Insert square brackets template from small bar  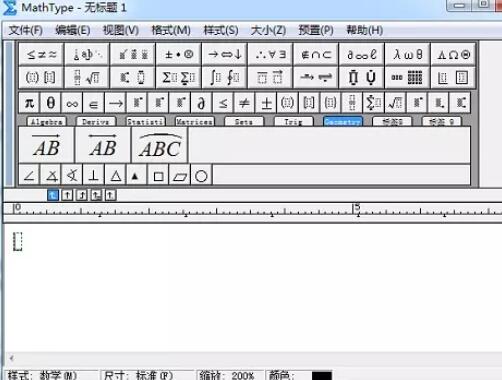tap(309, 103)
